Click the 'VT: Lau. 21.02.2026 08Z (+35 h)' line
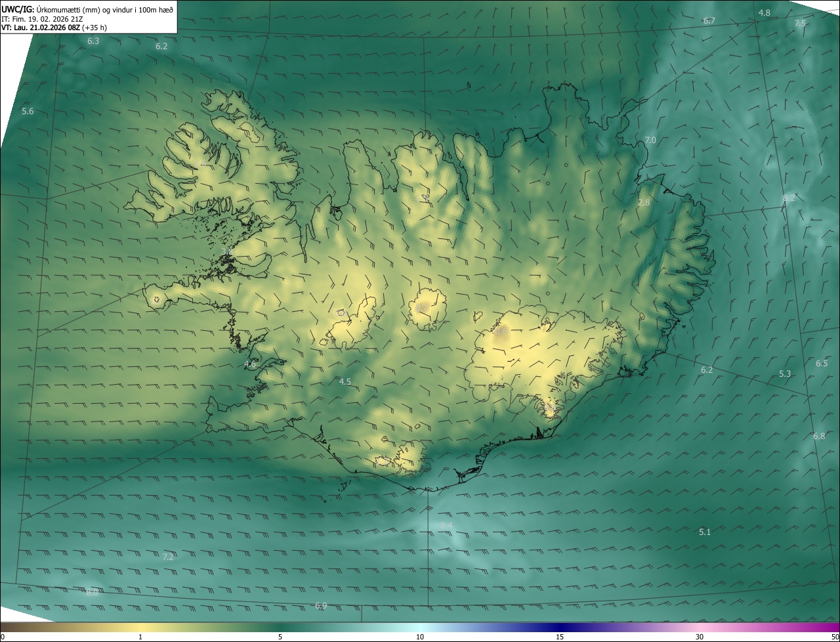840x642 pixels. [x=54, y=28]
